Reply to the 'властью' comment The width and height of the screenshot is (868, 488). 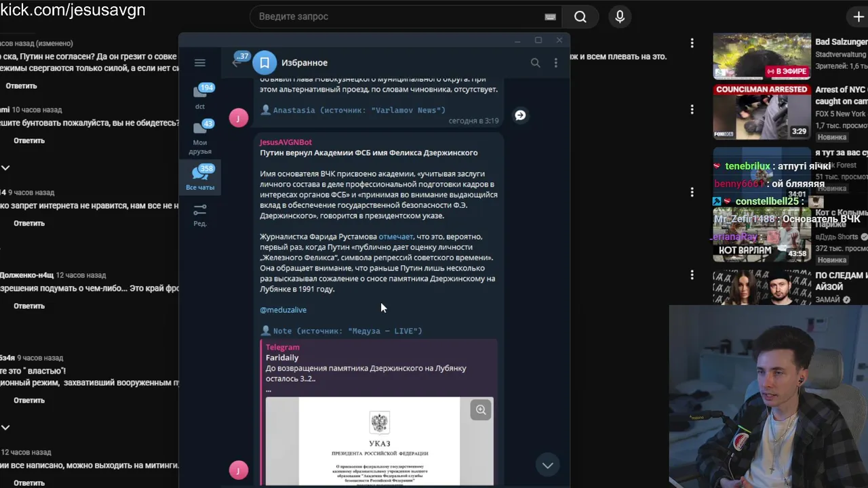[x=29, y=401]
